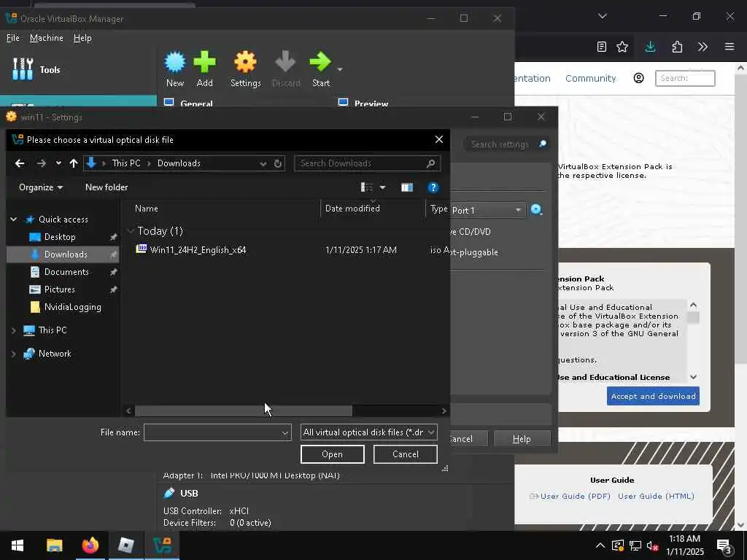Click the File name input field
Screen dimensions: 747x560
click(217, 432)
